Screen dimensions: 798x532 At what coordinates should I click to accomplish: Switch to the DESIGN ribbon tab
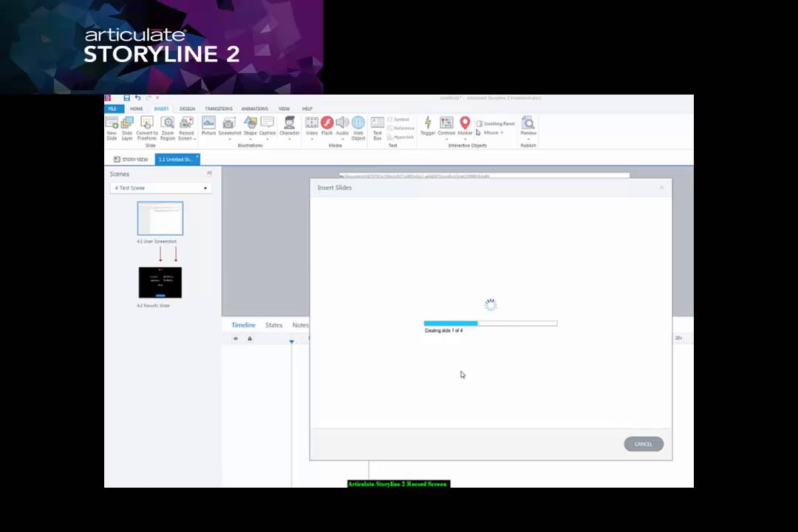tap(187, 109)
